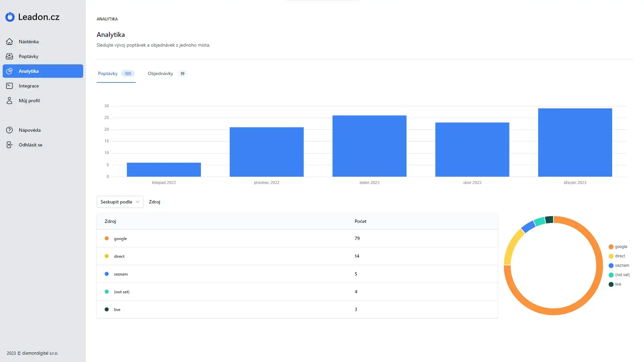Click the Integrace terminal icon

pyautogui.click(x=9, y=86)
